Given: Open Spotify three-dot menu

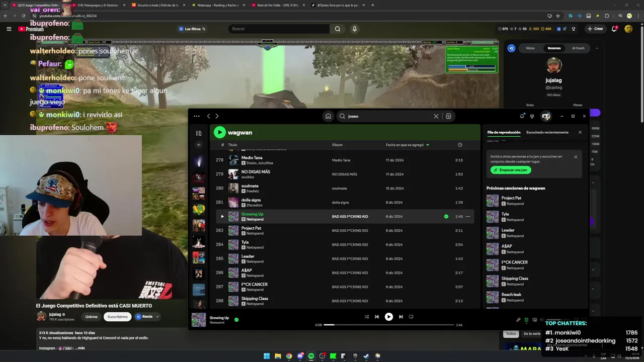Looking at the screenshot, I should 197,116.
